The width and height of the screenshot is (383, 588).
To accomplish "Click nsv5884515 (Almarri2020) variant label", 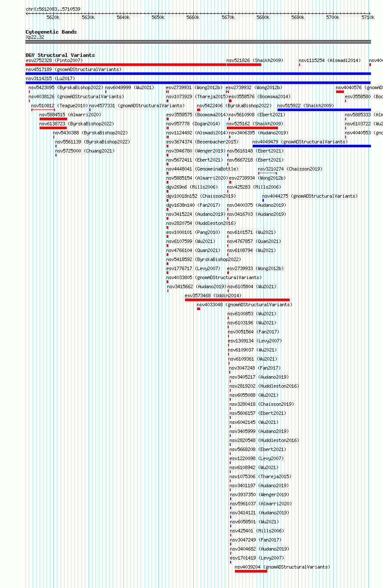I will (x=70, y=115).
